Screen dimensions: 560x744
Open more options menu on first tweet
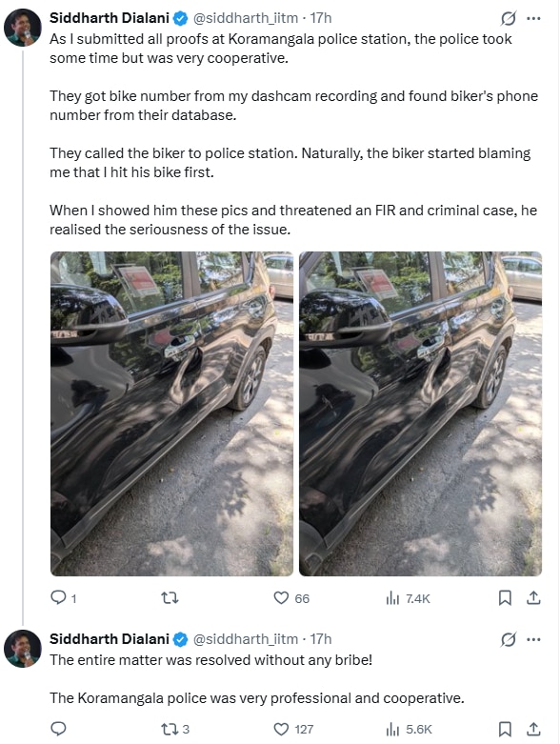(533, 18)
